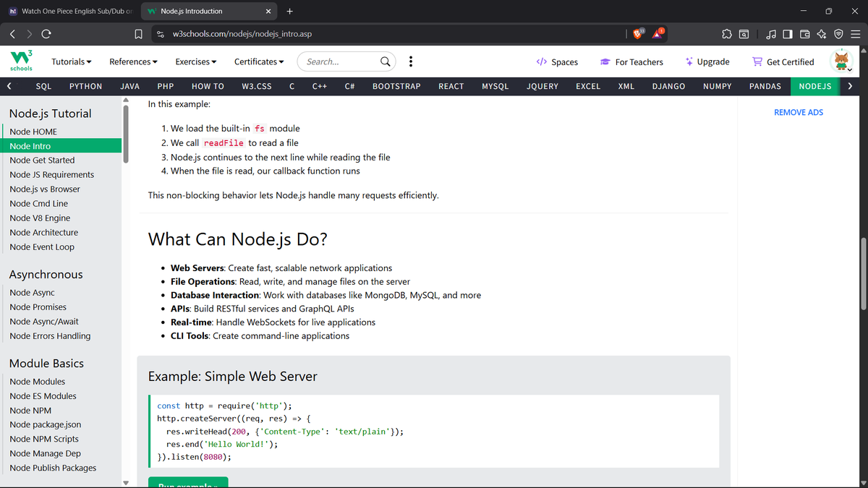Open the browser hamburger menu
Viewport: 868px width, 488px height.
[854, 34]
